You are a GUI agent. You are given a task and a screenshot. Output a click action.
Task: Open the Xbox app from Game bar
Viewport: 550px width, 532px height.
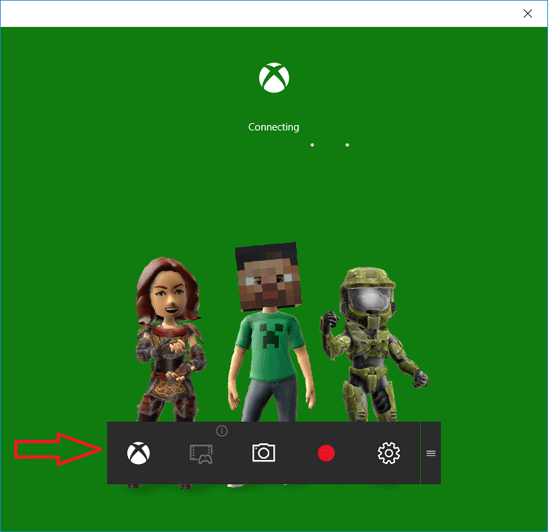pos(139,453)
